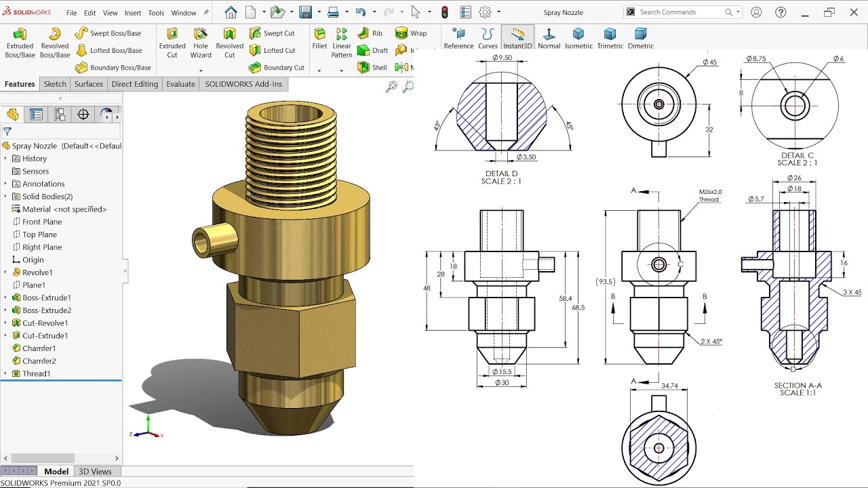Viewport: 868px width, 488px height.
Task: Open the Options gear icon
Action: 485,12
